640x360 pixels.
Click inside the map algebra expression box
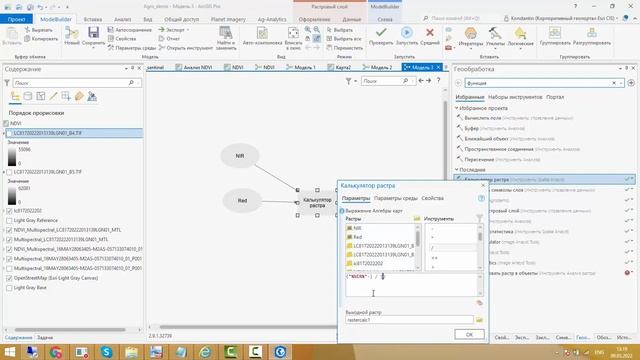[x=412, y=284]
